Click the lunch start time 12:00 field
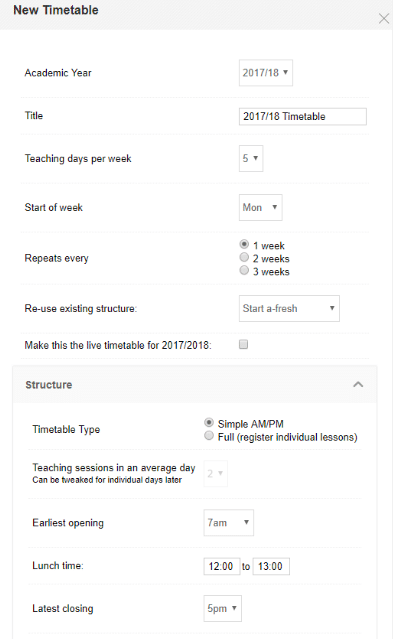 222,566
